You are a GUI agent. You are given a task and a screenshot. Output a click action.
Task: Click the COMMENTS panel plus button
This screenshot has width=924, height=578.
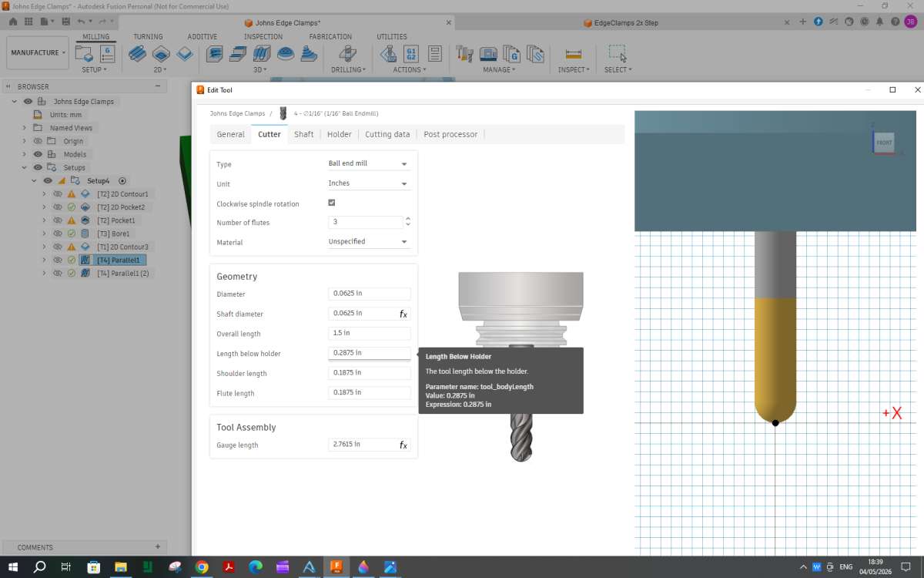[x=158, y=546]
